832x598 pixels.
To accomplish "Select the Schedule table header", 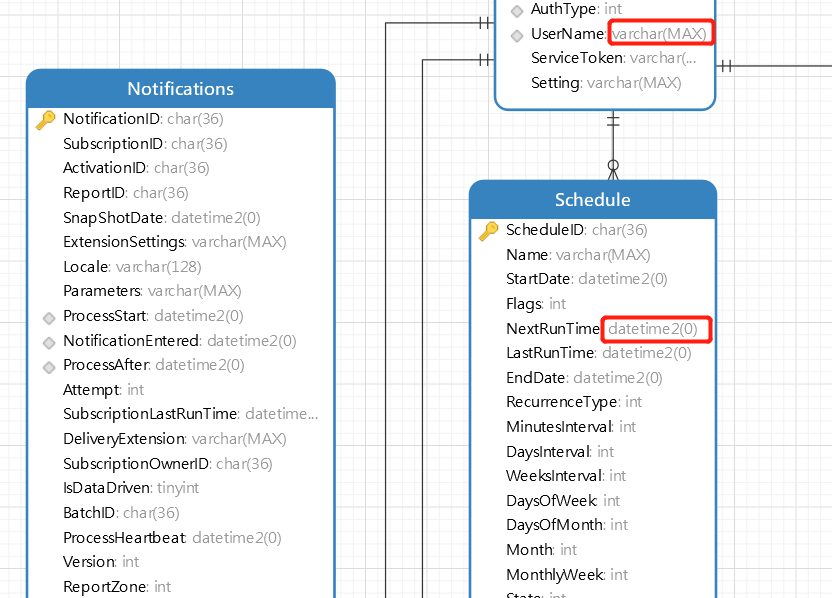I will tap(593, 200).
